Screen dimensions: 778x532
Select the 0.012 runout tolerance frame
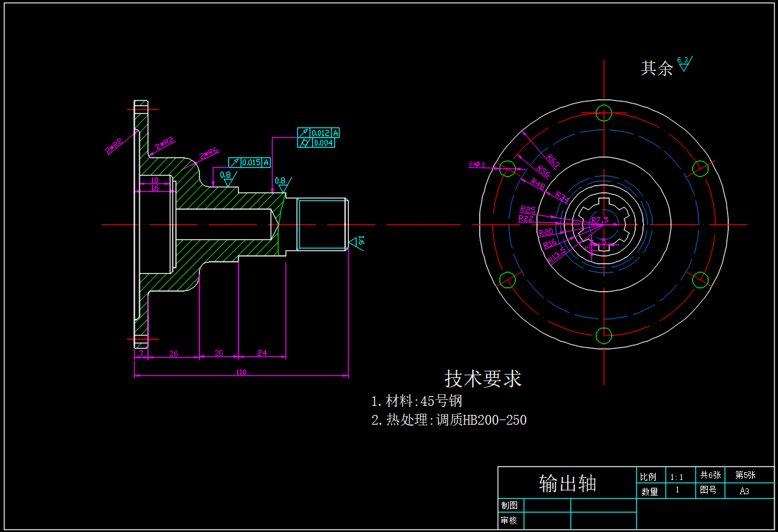pos(319,133)
